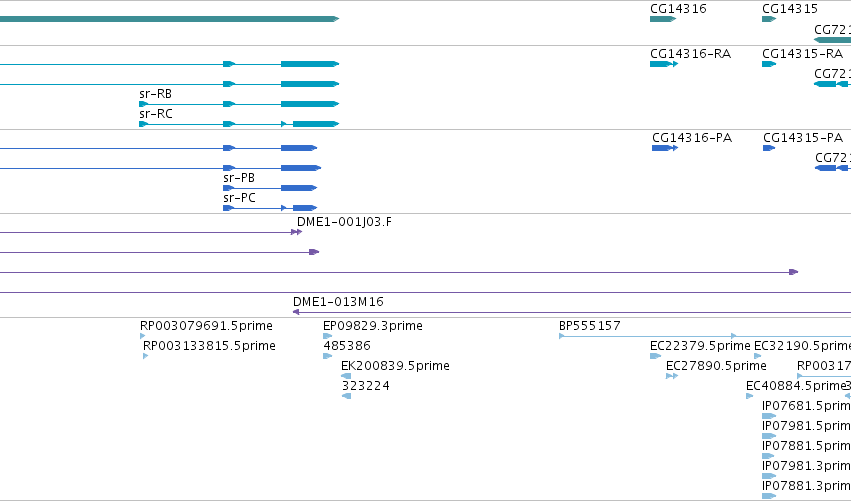Select the CG14315-PA protein glyph

click(769, 148)
